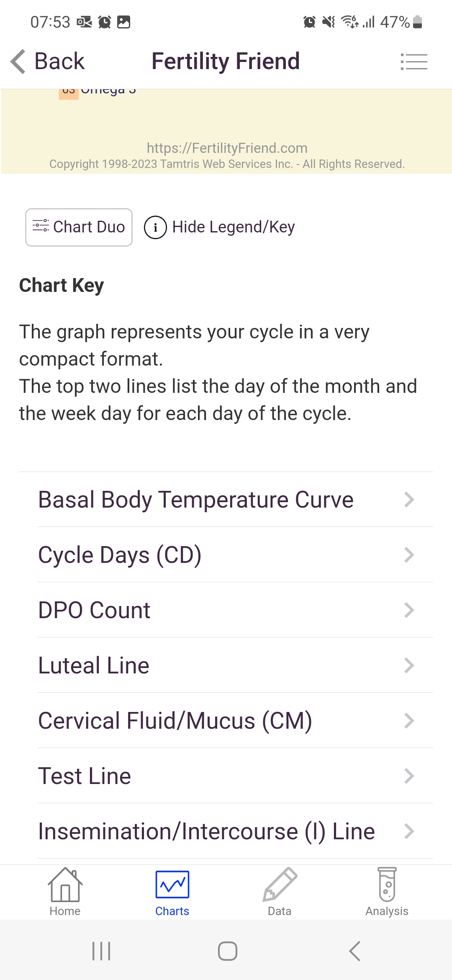Viewport: 452px width, 980px height.
Task: Expand Basal Body Temperature Curve entry
Action: coord(226,500)
